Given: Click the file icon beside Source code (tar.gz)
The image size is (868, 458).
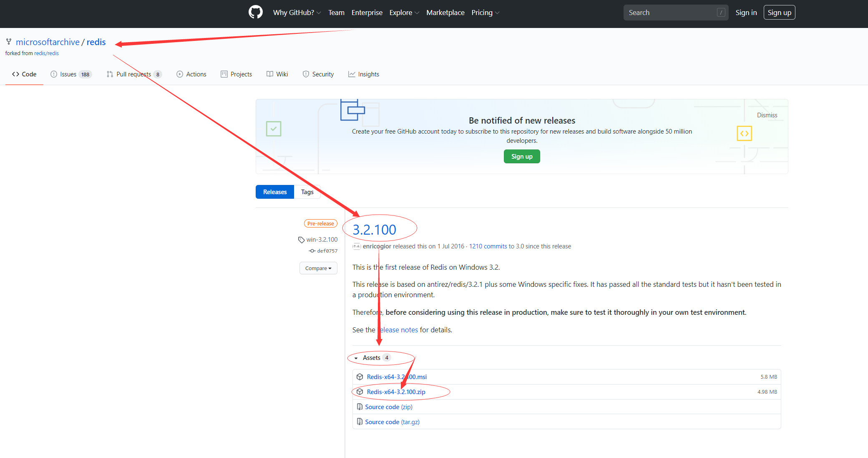Looking at the screenshot, I should (360, 422).
